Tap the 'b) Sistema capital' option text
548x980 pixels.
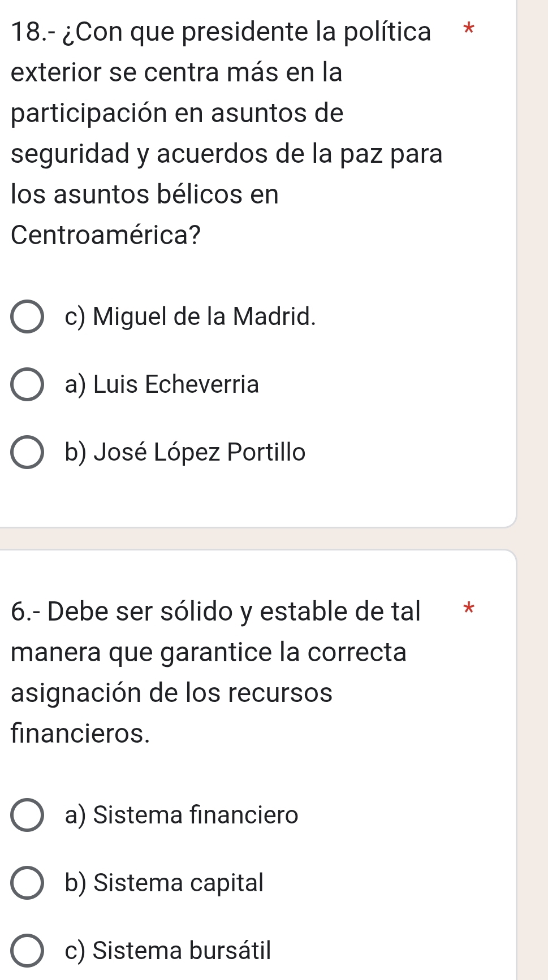coord(164,883)
